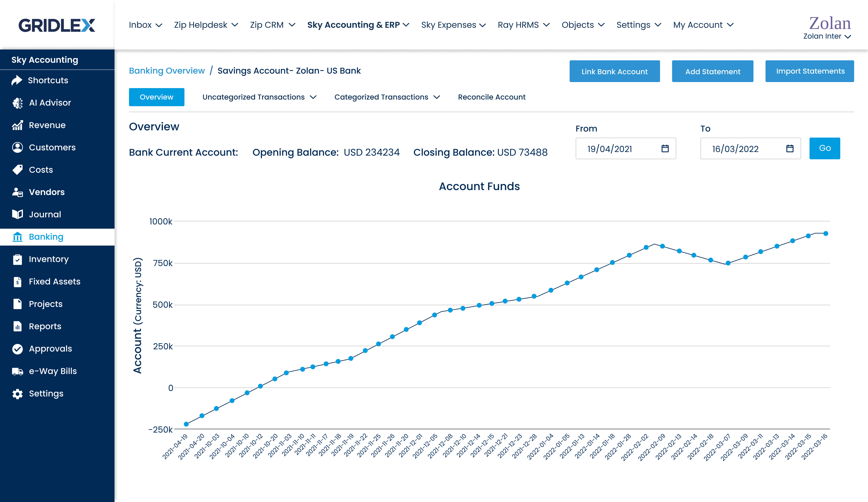Click the e-Way Bills truck icon

(x=18, y=371)
